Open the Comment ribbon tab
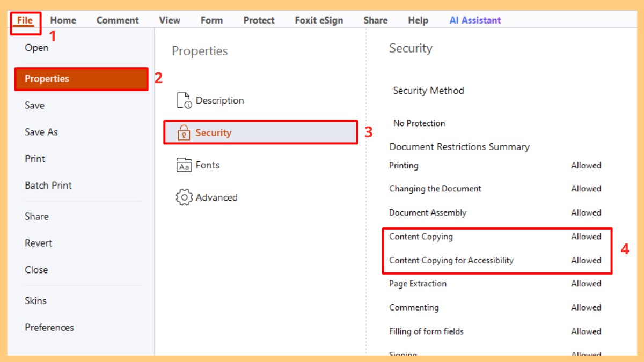 pyautogui.click(x=118, y=20)
